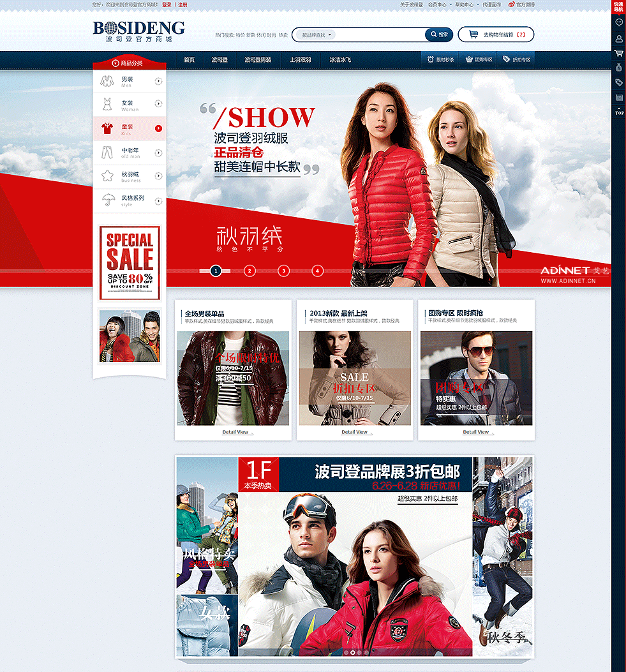Open the 冰洁冰飞 navigation tab
The width and height of the screenshot is (626, 672).
(x=340, y=60)
